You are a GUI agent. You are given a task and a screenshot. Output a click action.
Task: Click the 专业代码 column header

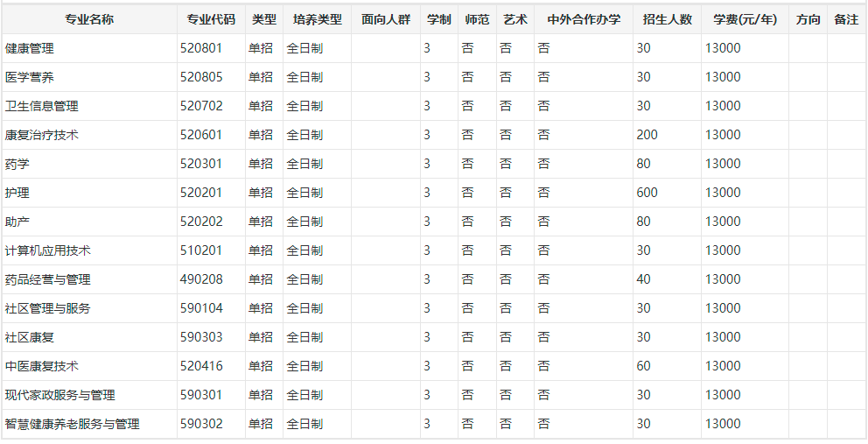tap(211, 19)
